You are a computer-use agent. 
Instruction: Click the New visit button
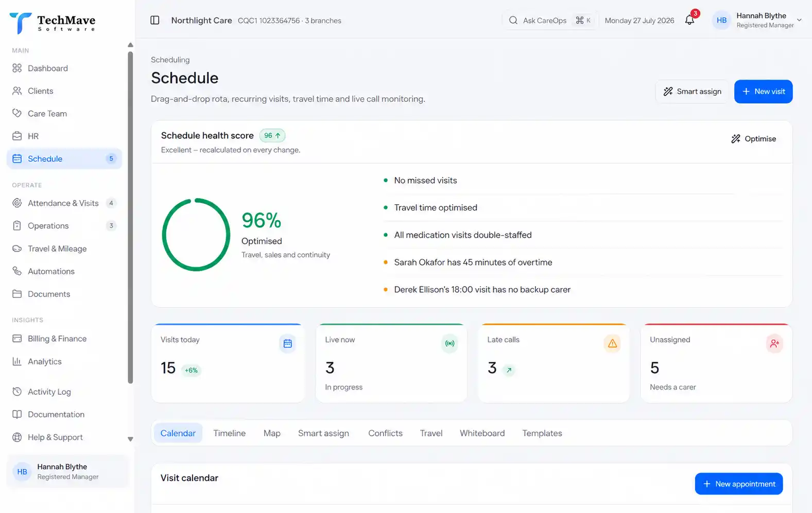coord(763,92)
